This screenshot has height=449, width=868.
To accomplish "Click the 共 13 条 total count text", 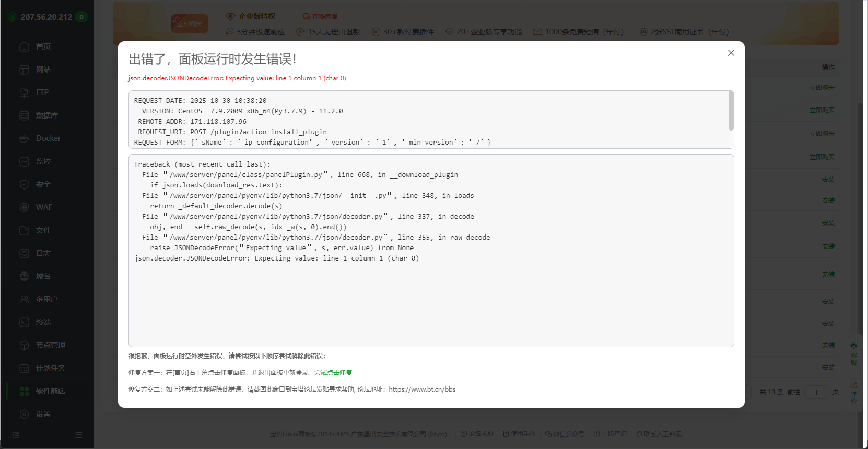I will (771, 392).
